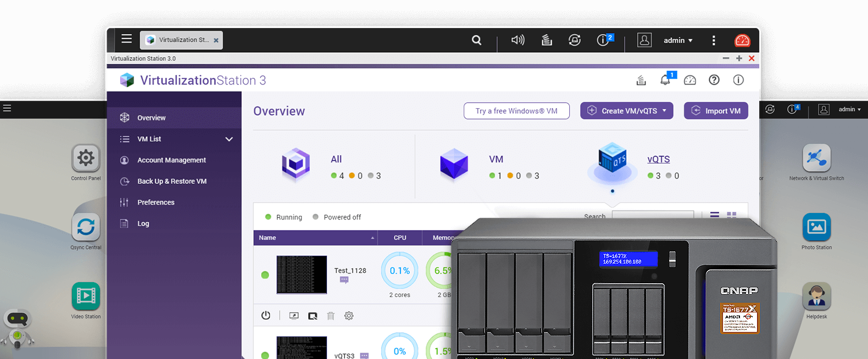Open the vertical three-dot more options menu
Screen dimensions: 868x359
pyautogui.click(x=714, y=40)
